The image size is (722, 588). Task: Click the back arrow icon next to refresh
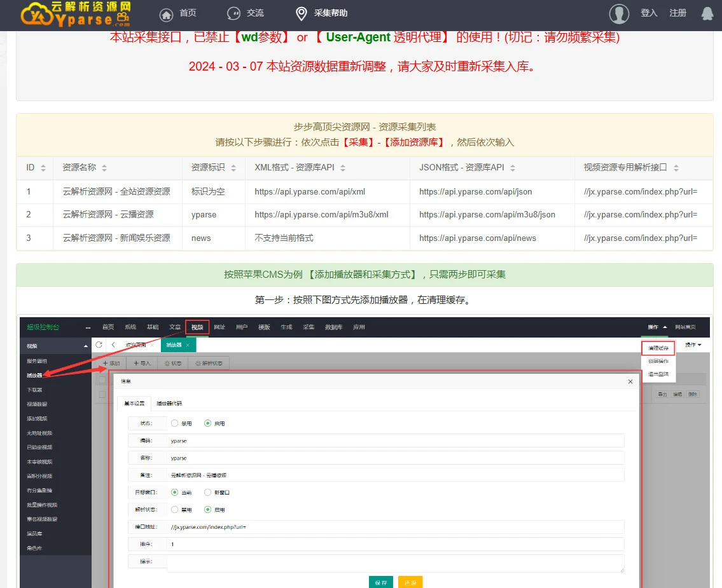pyautogui.click(x=113, y=343)
